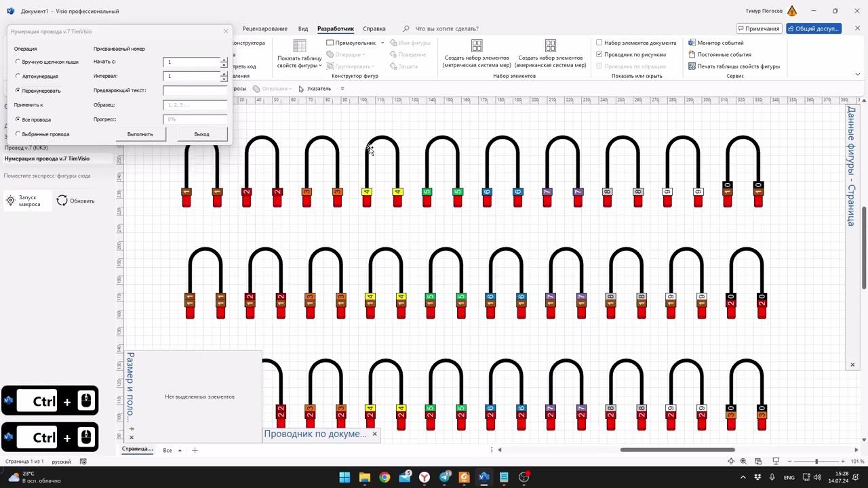The height and width of the screenshot is (488, 868).
Task: Open Telegram from taskbar
Action: click(444, 477)
